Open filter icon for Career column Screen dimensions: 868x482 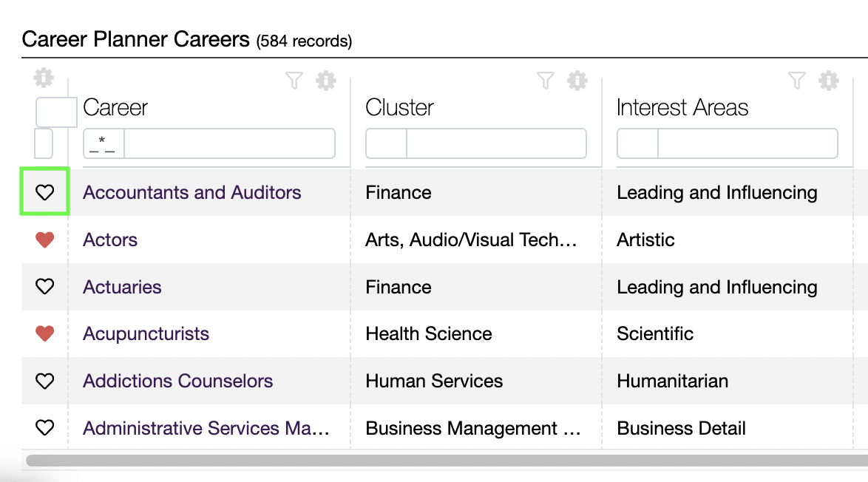coord(294,81)
